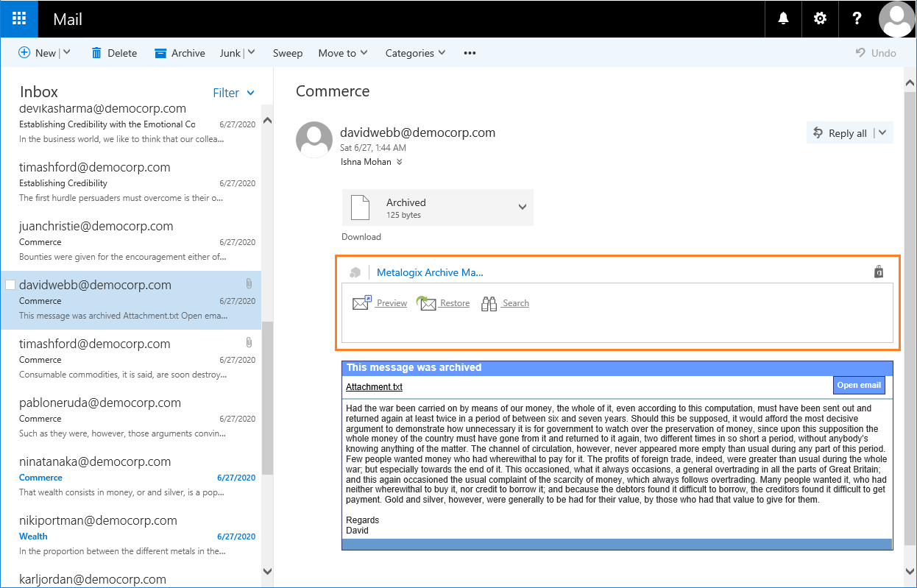The height and width of the screenshot is (588, 917).
Task: Click reading pane scrollbar down arrow
Action: [x=910, y=570]
